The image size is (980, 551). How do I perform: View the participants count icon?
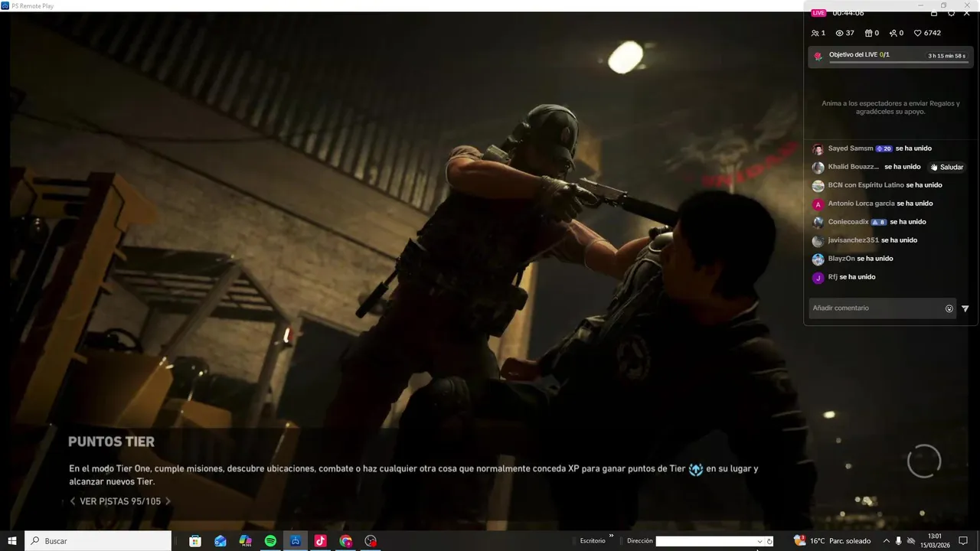(x=815, y=33)
